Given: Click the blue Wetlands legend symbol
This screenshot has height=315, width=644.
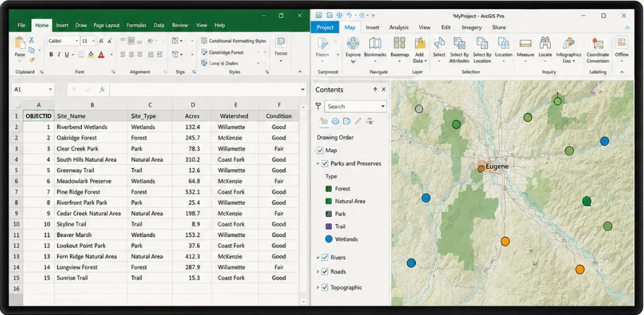Looking at the screenshot, I should coord(328,239).
